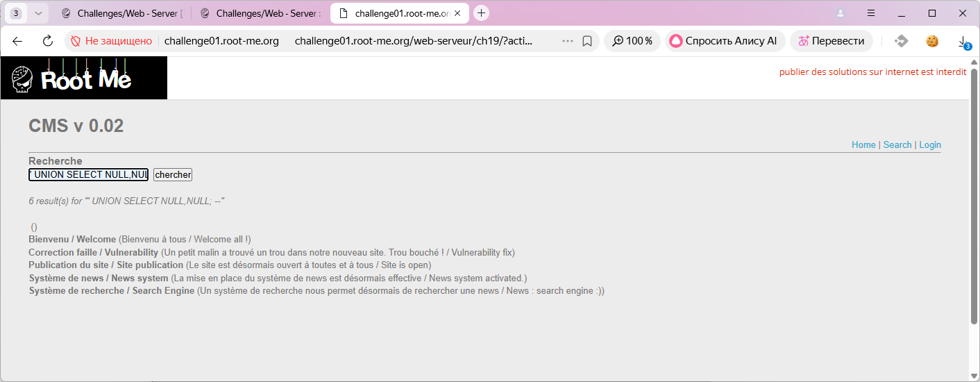Image resolution: width=980 pixels, height=382 pixels.
Task: Expand the tab list chevron dropdown
Action: point(38,13)
